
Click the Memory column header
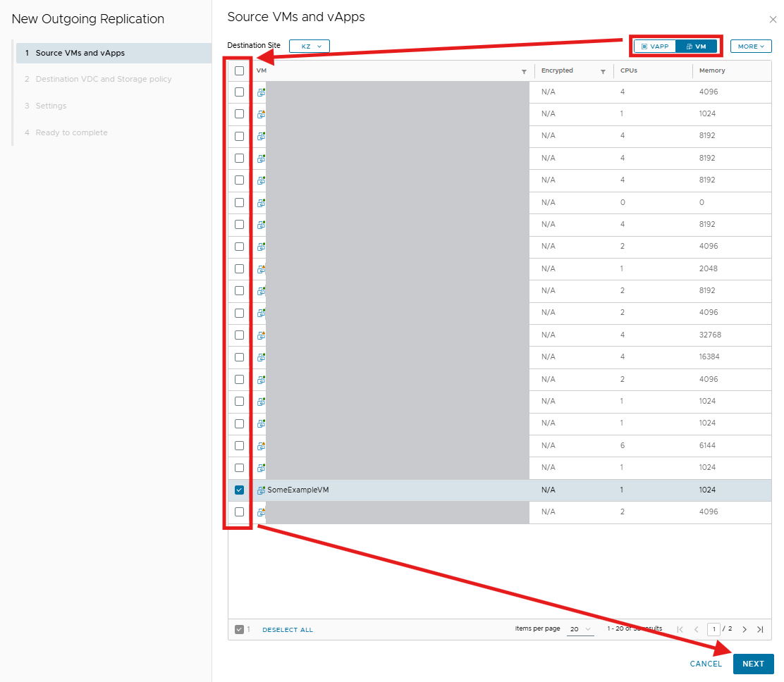tap(712, 70)
